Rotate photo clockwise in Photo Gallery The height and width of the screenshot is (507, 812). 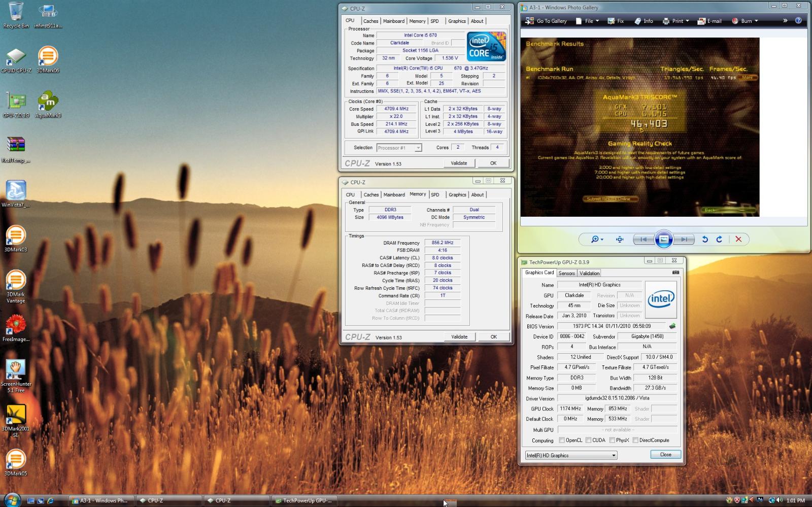pyautogui.click(x=719, y=240)
